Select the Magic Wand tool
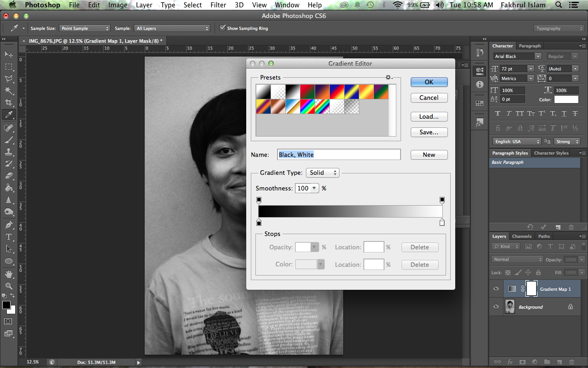 point(9,91)
